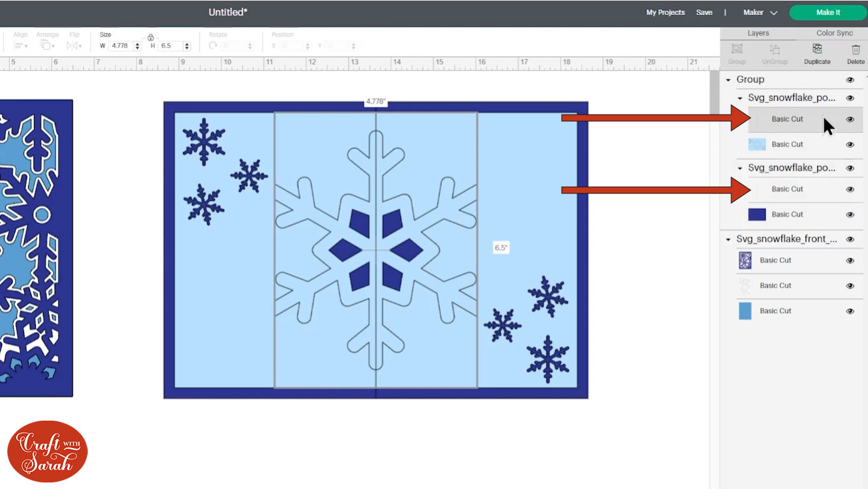Hide the highlighted Basic Cut layer
The width and height of the screenshot is (868, 489).
(x=850, y=119)
